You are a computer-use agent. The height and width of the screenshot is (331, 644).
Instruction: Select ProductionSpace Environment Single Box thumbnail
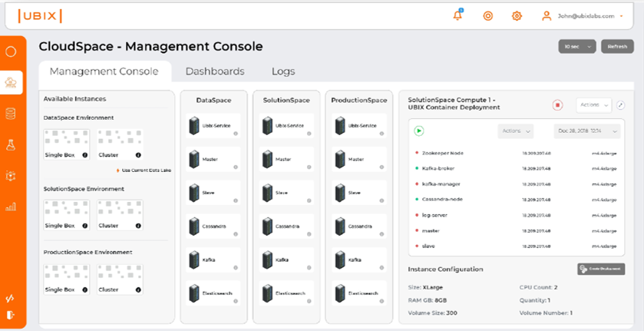(67, 280)
